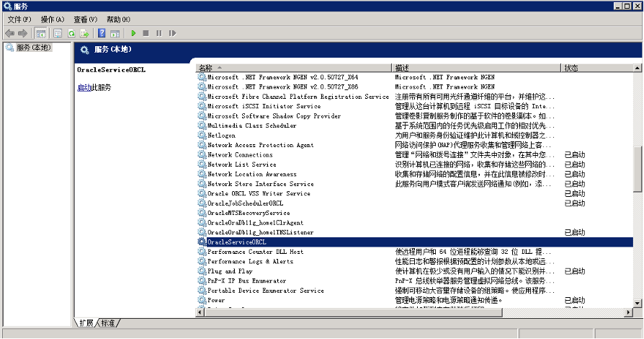Select Performance Logs & Alerts service

point(415,262)
